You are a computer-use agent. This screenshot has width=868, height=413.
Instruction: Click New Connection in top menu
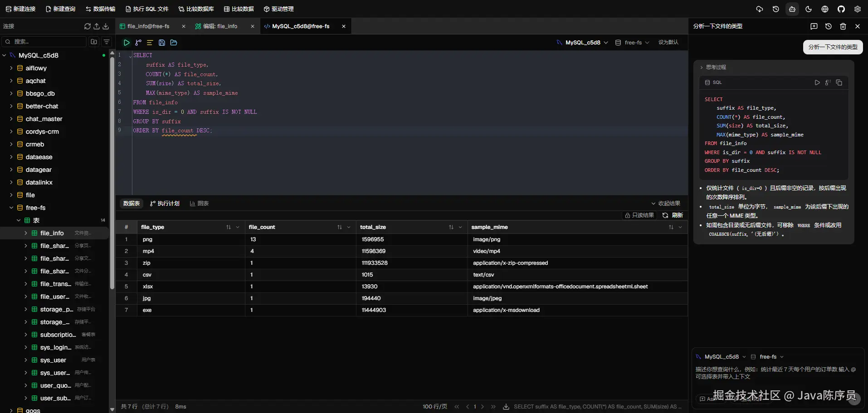coord(20,9)
